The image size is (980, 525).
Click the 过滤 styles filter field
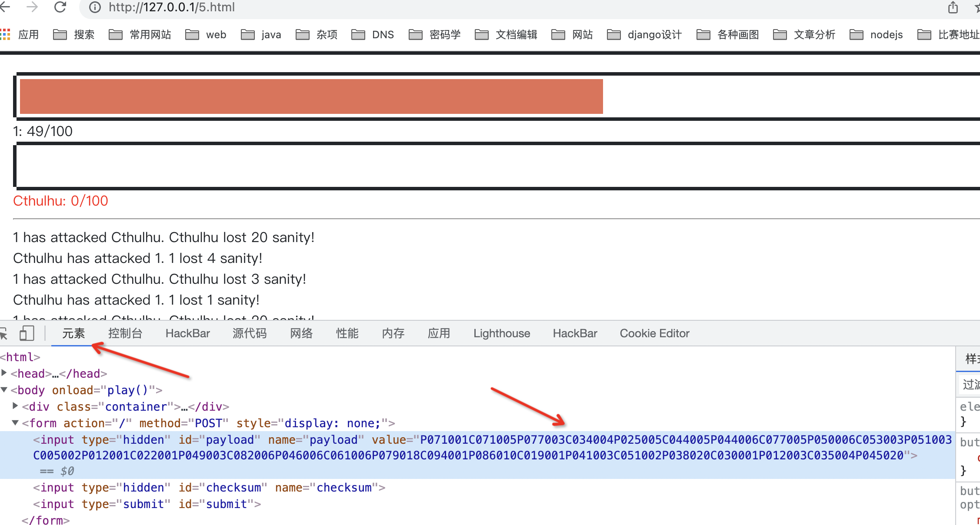[x=970, y=384]
